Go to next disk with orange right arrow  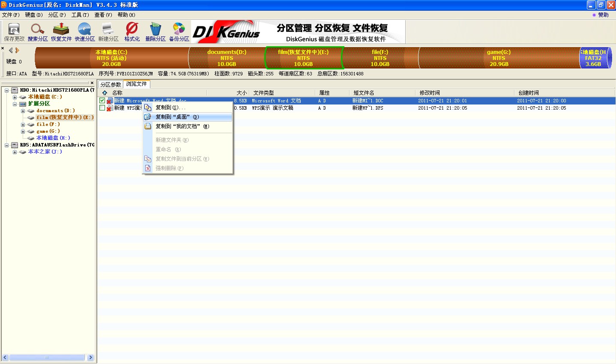point(17,51)
